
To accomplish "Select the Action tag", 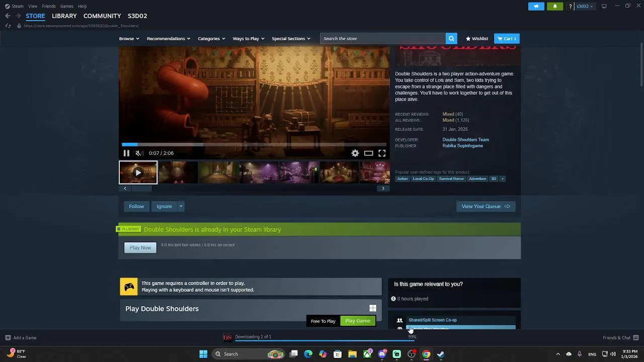I will (403, 178).
